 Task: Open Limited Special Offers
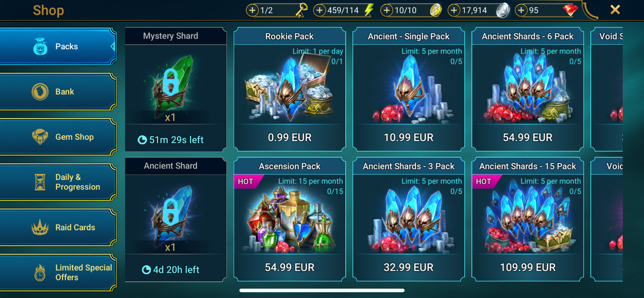(x=57, y=273)
